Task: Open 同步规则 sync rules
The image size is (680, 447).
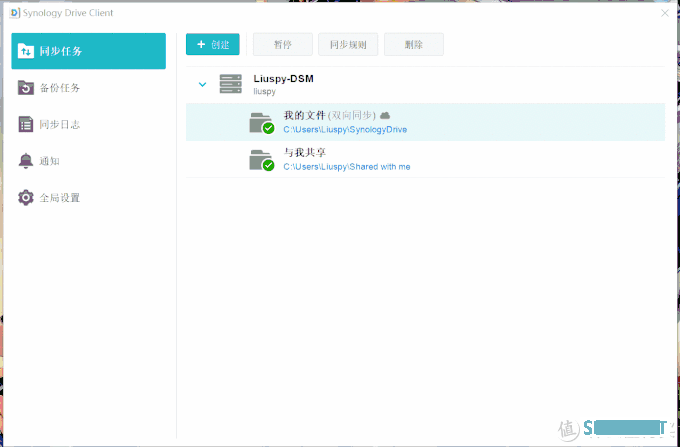Action: (348, 44)
